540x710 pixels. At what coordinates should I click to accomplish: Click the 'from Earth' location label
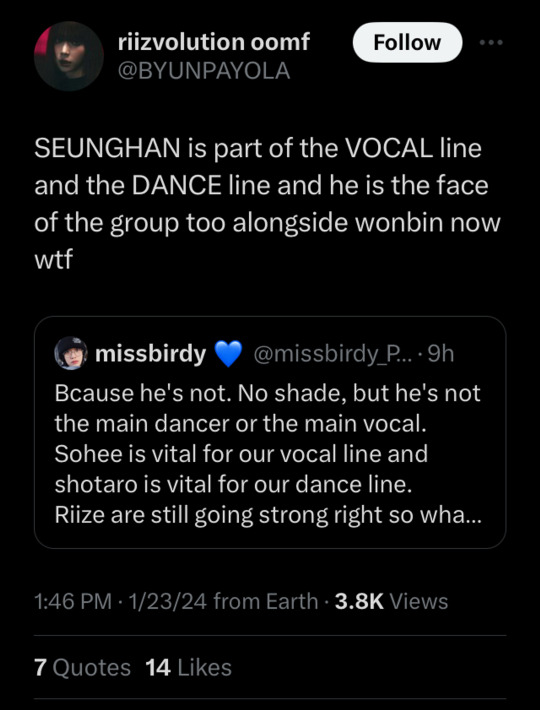(265, 601)
